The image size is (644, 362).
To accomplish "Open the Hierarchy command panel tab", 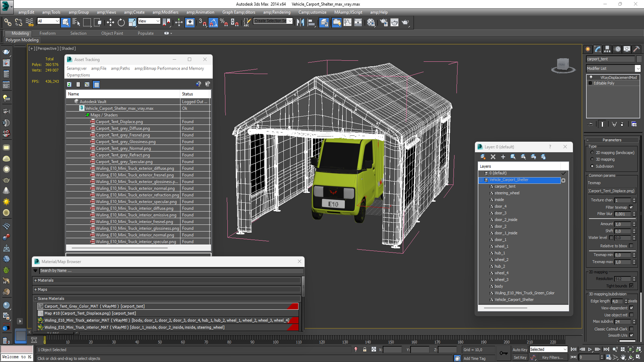I will [x=607, y=49].
